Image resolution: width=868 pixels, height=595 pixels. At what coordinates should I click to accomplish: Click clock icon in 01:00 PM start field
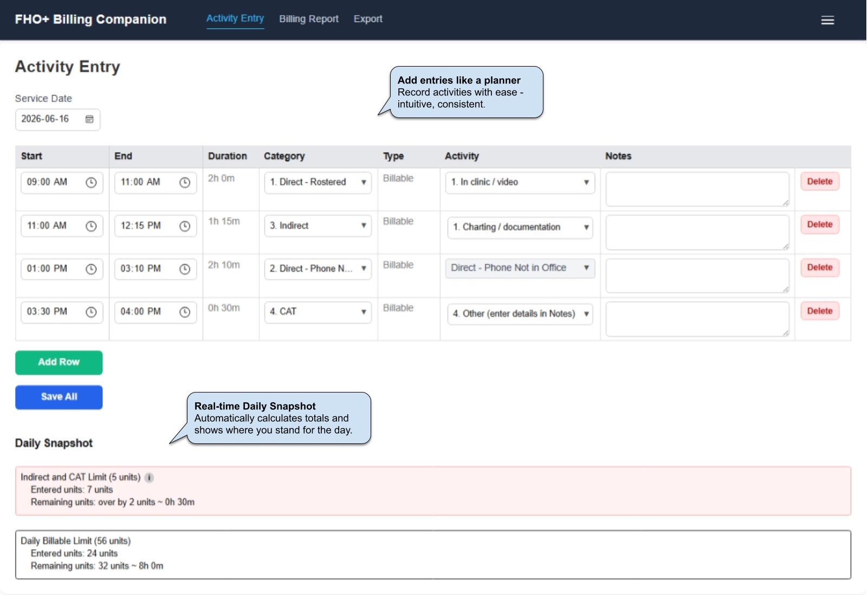(x=91, y=269)
